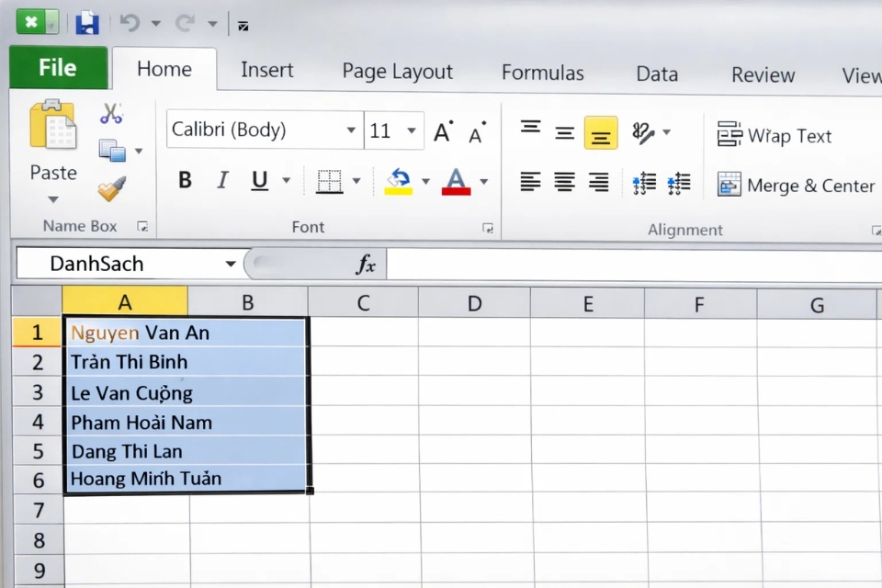Select the Cut scissors icon
Viewport: 882px width, 588px height.
(x=111, y=112)
